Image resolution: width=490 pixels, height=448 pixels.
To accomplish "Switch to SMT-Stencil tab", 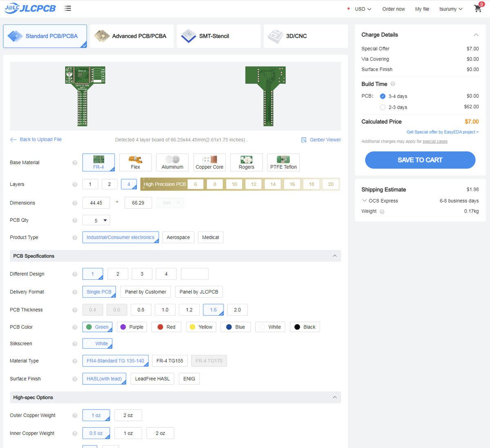I will tap(219, 36).
